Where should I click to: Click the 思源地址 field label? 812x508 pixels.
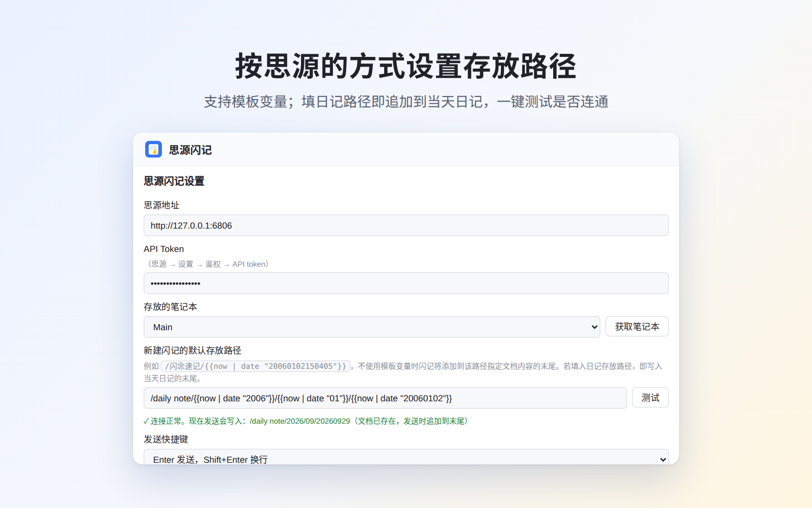coord(161,205)
